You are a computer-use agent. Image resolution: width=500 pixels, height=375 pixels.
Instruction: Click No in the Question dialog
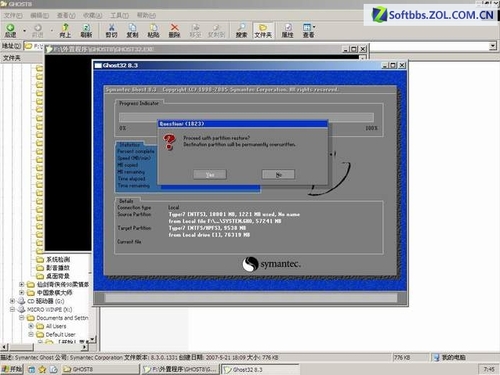point(278,175)
